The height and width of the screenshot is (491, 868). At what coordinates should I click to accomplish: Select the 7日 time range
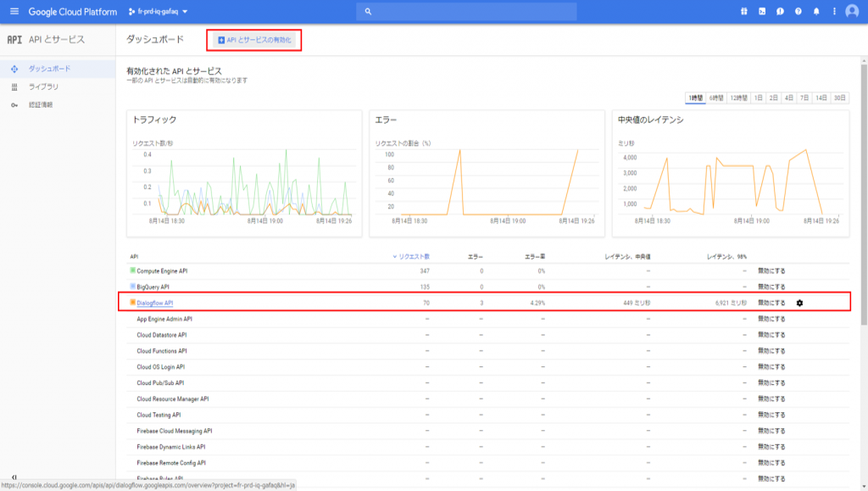point(804,98)
